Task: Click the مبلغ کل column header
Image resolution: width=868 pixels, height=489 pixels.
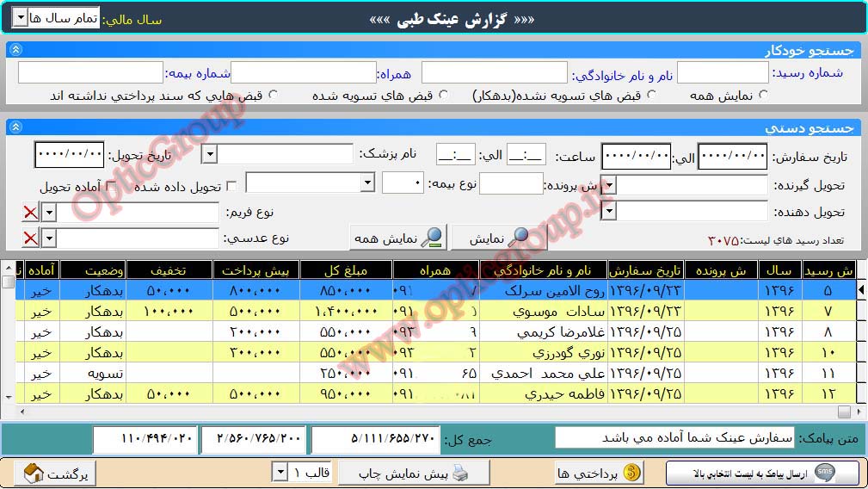Action: (x=346, y=270)
